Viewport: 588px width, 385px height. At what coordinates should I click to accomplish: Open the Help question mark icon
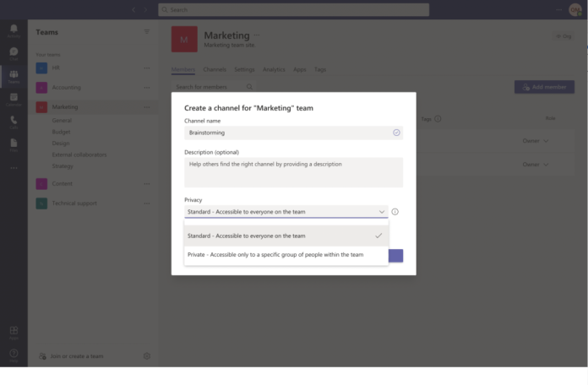point(14,355)
